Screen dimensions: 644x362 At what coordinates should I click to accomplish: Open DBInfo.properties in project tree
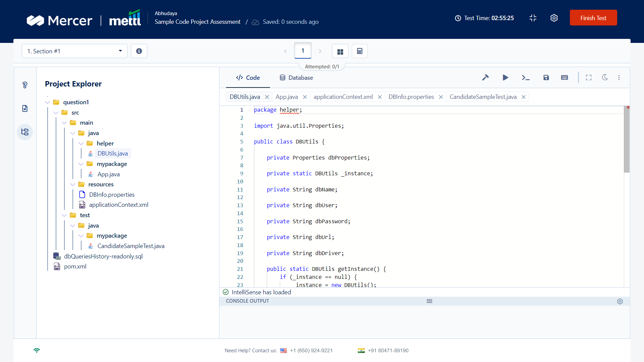(x=112, y=195)
